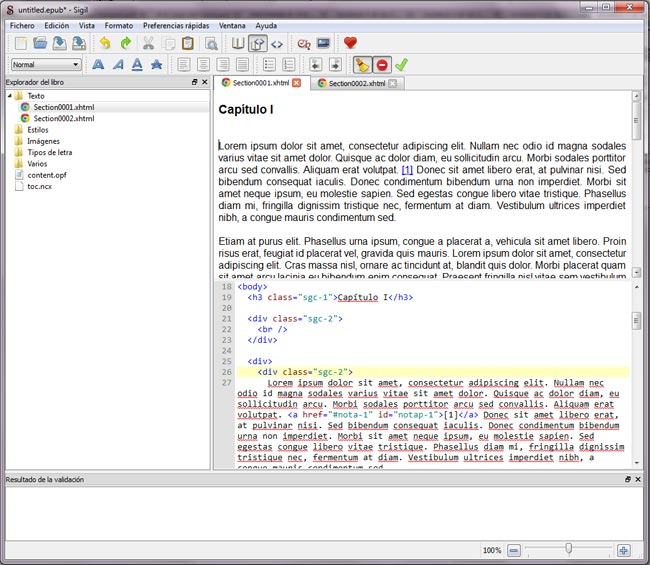This screenshot has width=650, height=565.
Task: Justify the text alignment
Action: (243, 65)
